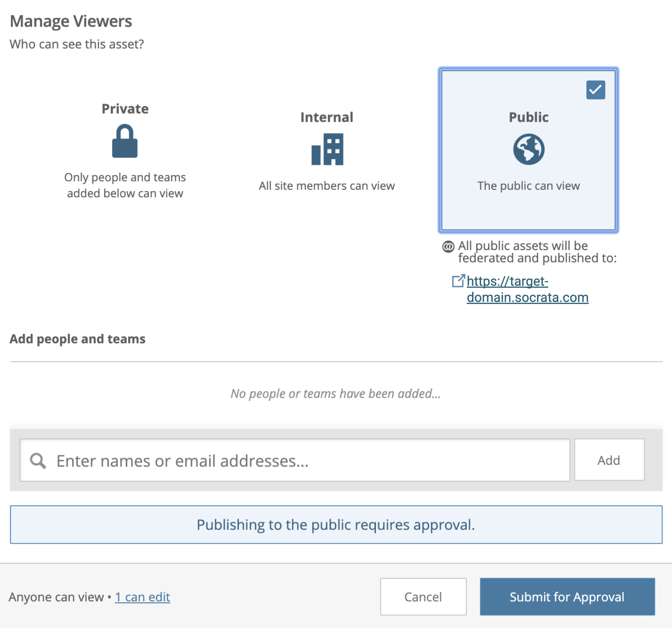Select the Private lock icon

pyautogui.click(x=125, y=141)
